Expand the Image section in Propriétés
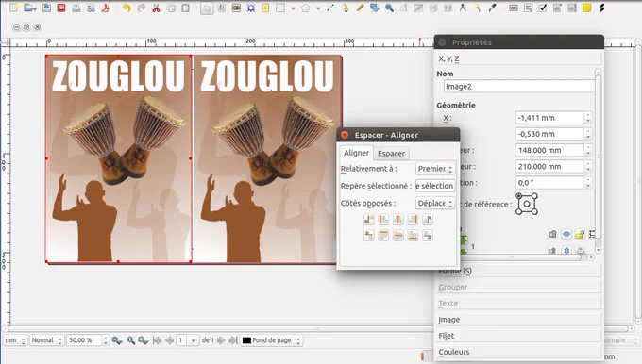The width and height of the screenshot is (642, 364). coord(518,320)
